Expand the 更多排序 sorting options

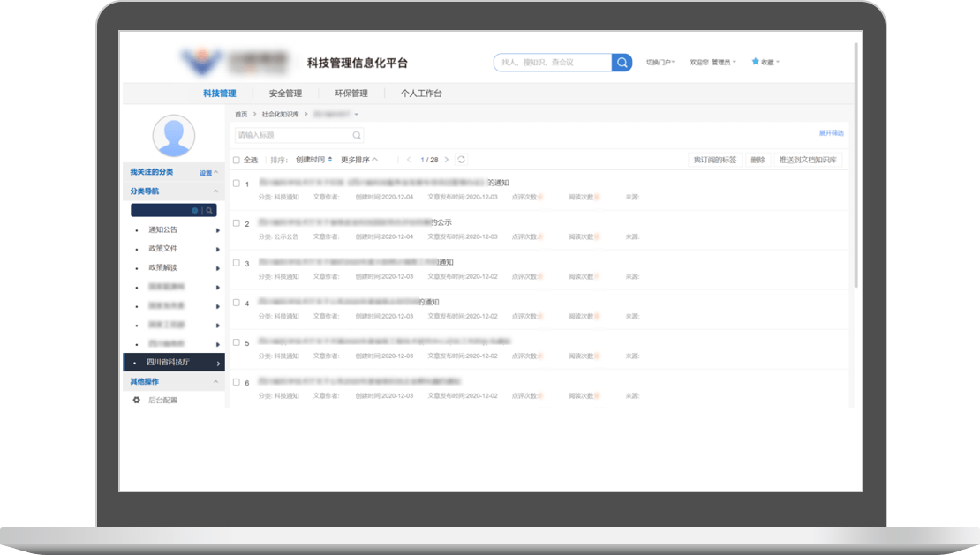tap(358, 160)
